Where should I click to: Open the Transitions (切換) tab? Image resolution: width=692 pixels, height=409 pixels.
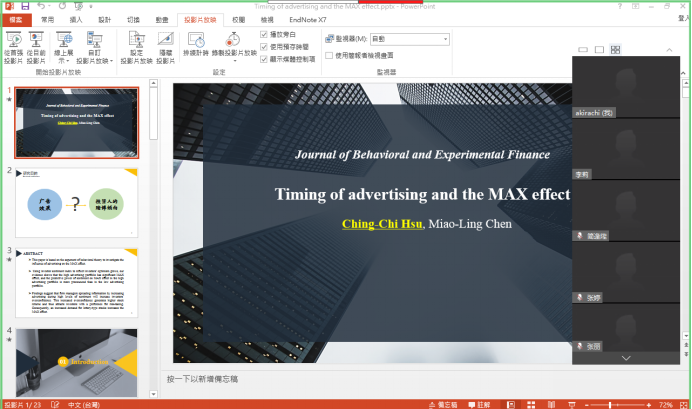point(133,20)
